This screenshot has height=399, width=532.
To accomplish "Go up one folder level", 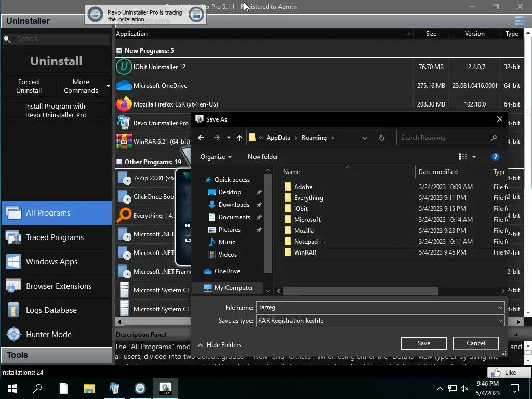I will click(239, 137).
